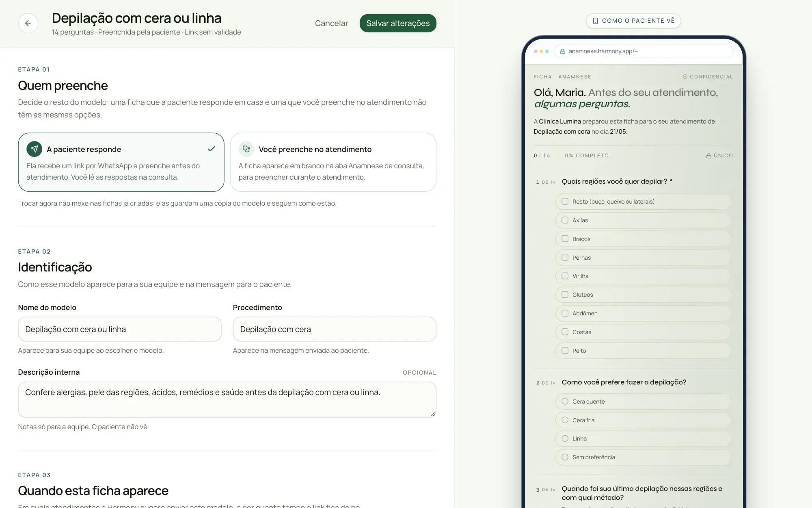
Task: Click the 'Quem preenche' heading
Action: coord(63,86)
